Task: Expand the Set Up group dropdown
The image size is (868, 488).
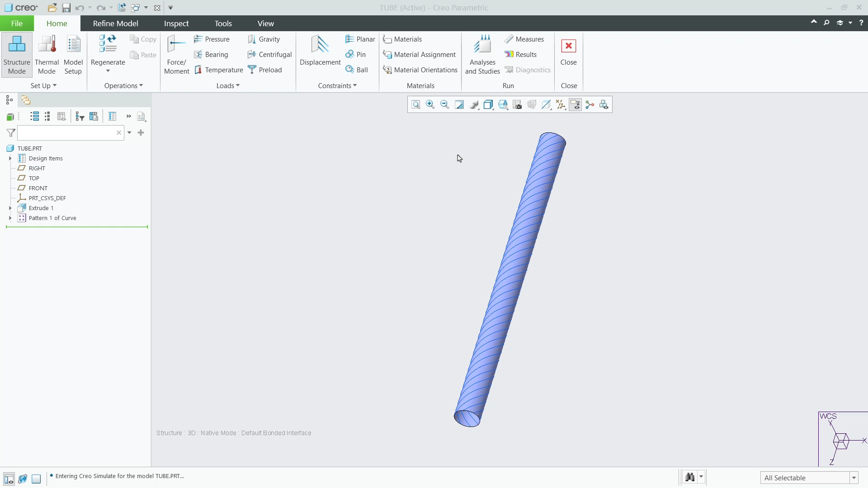Action: coord(43,86)
